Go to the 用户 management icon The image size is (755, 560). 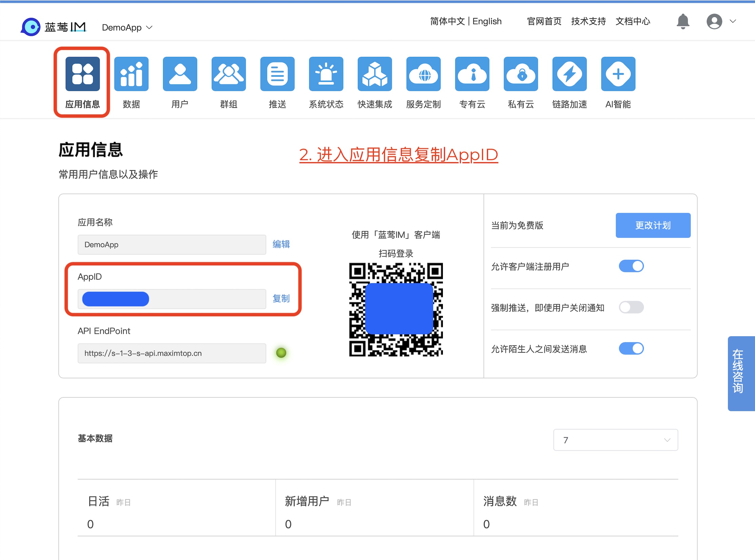tap(180, 74)
